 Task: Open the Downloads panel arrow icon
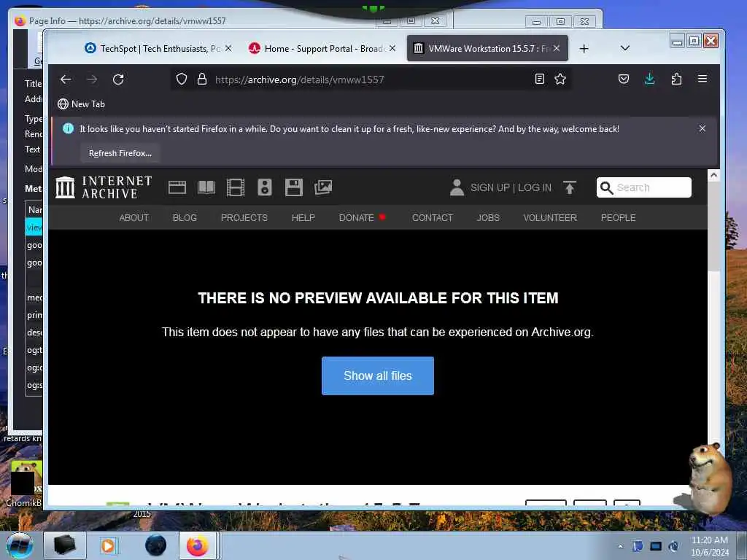coord(649,79)
